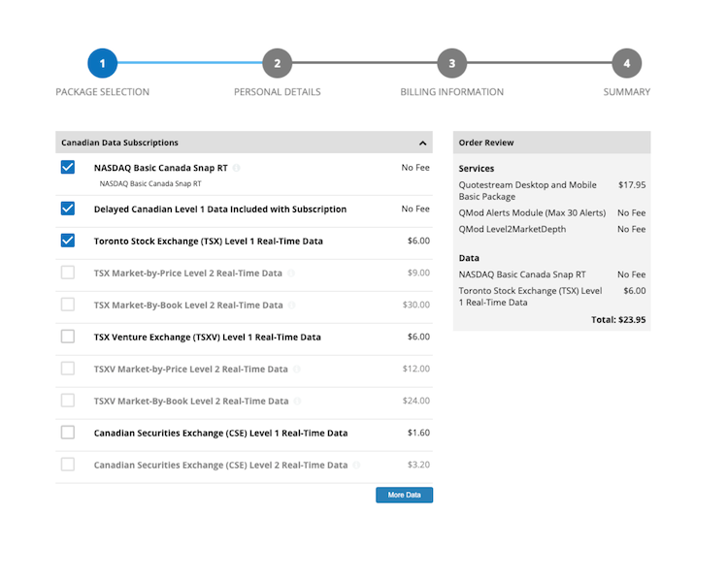Screen dimensions: 728x579
Task: Click the Canadian Data Subscriptions header title
Action: [x=119, y=143]
